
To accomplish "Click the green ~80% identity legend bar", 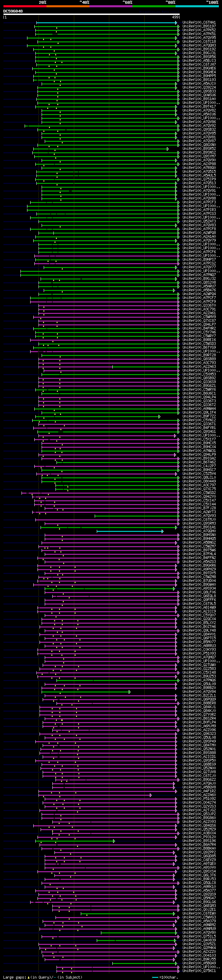I will point(154,6).
